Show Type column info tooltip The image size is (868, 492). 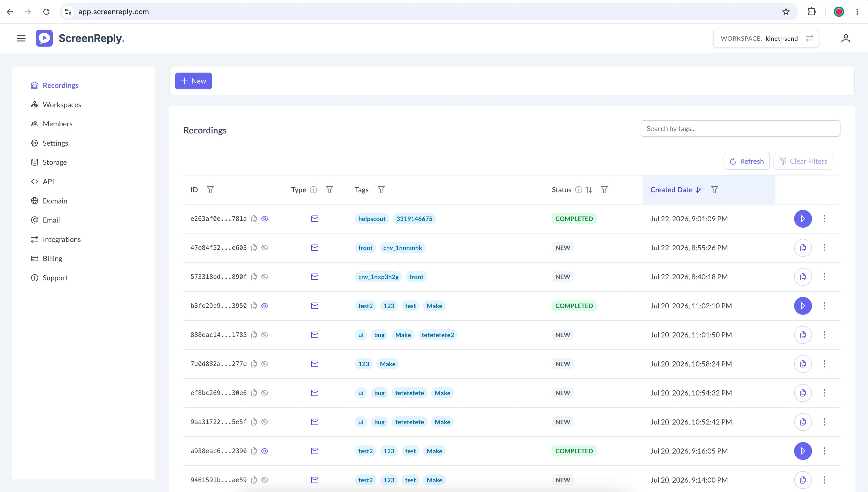pyautogui.click(x=314, y=189)
